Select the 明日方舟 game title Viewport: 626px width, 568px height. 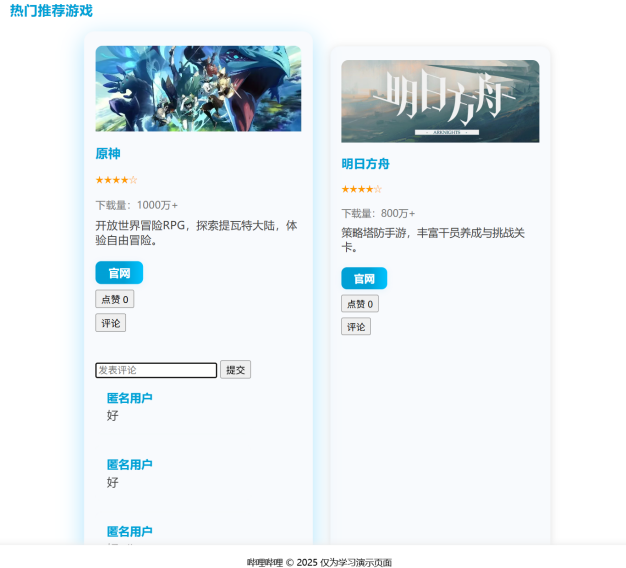pos(365,164)
